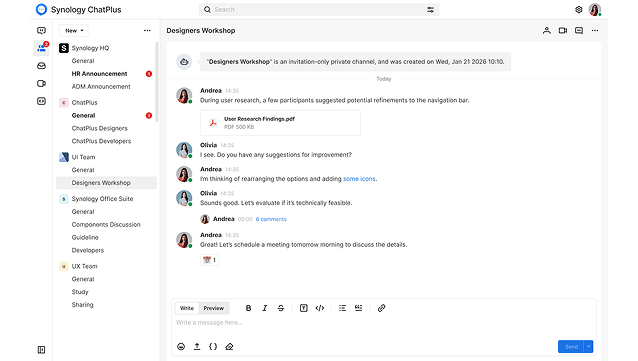Start a video call in Designers Workshop
Image resolution: width=638 pixels, height=361 pixels.
click(x=563, y=31)
